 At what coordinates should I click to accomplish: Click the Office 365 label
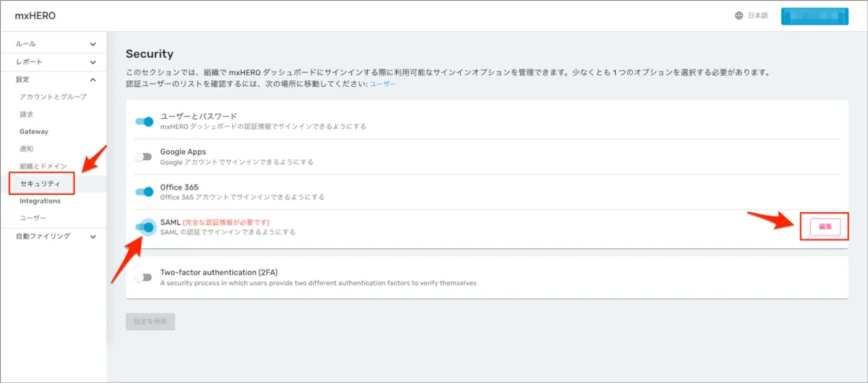[x=179, y=188]
